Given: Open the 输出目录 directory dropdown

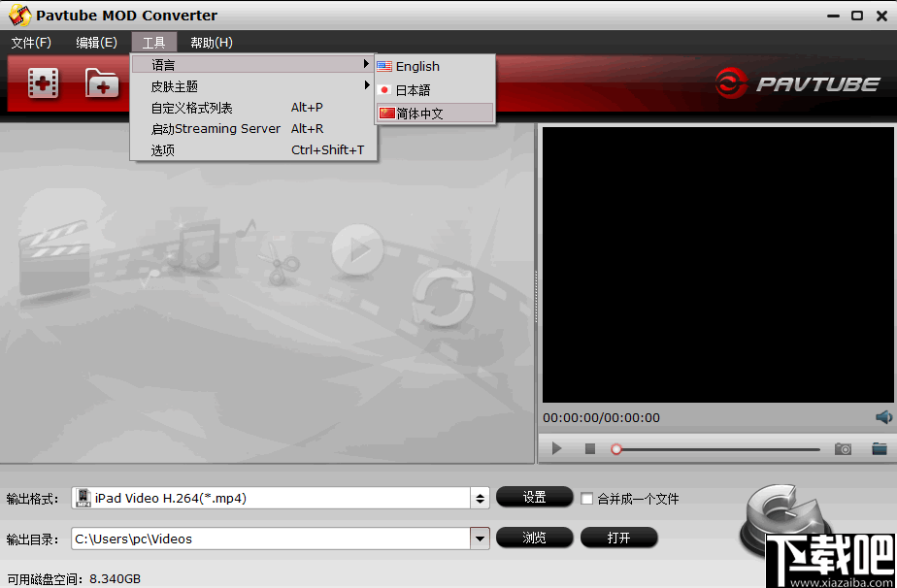Looking at the screenshot, I should [x=480, y=539].
